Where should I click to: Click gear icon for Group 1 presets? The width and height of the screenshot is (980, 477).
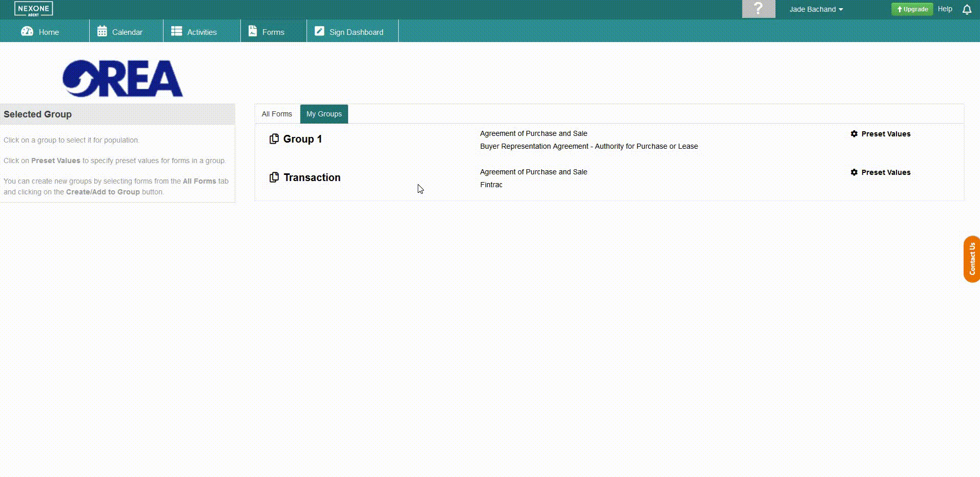[x=854, y=134]
